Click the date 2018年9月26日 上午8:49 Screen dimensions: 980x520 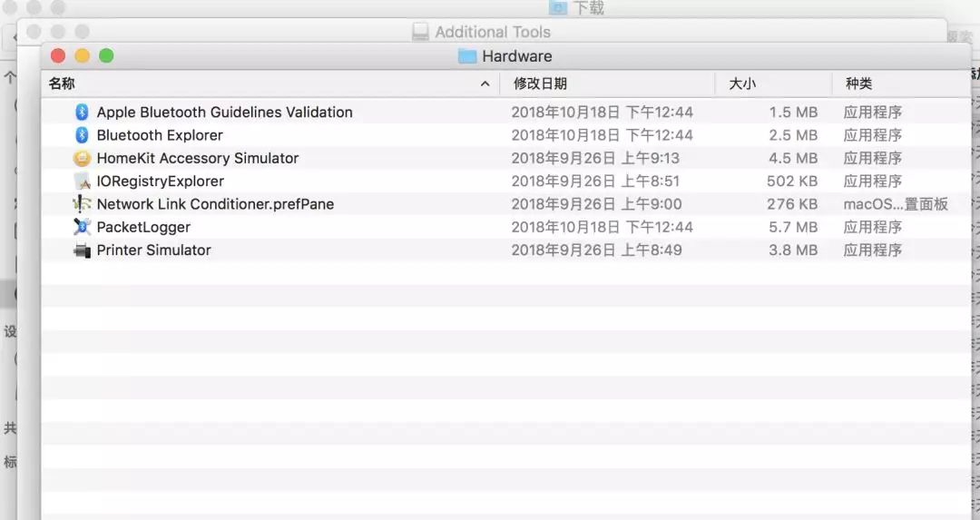[x=596, y=250]
